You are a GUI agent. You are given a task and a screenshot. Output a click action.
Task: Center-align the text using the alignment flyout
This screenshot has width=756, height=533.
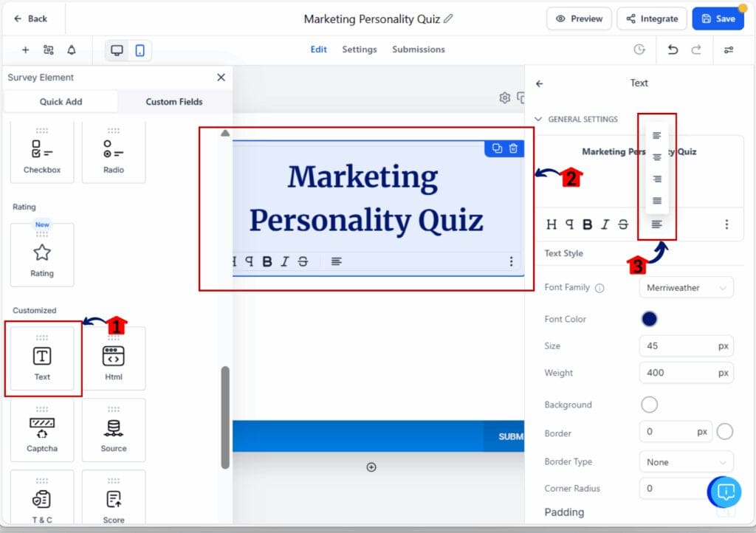click(x=656, y=157)
